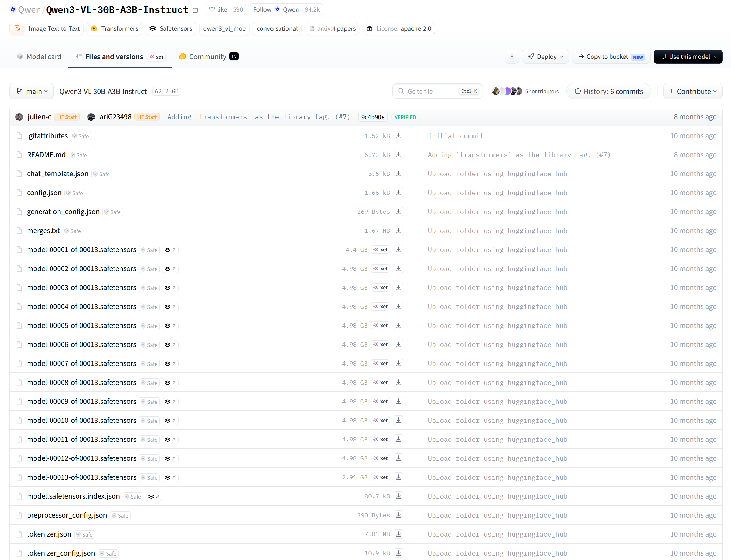
Task: Download the tokenizer.json file
Action: tap(398, 534)
